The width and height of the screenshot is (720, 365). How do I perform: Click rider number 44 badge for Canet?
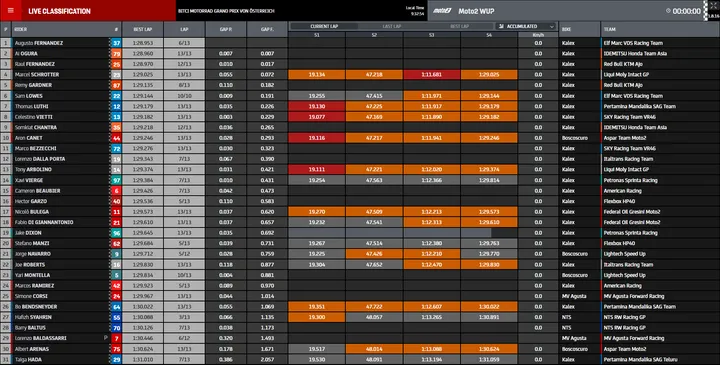116,138
